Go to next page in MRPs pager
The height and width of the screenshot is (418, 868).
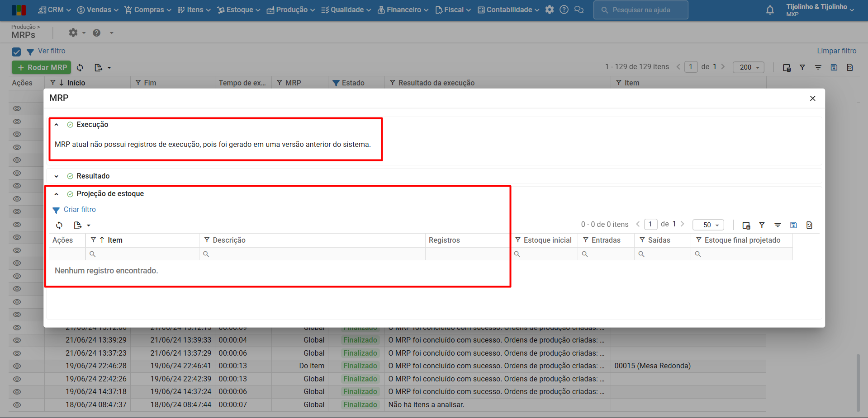coord(723,67)
